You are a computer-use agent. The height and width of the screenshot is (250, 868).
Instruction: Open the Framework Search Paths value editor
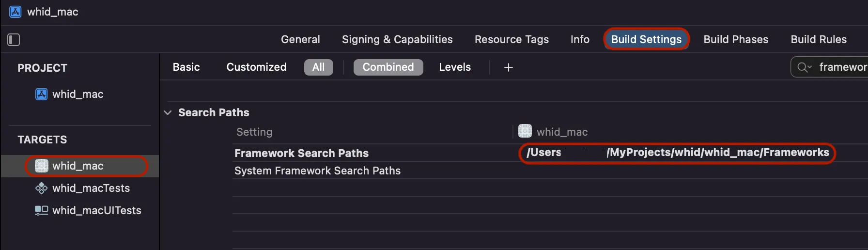tap(678, 153)
